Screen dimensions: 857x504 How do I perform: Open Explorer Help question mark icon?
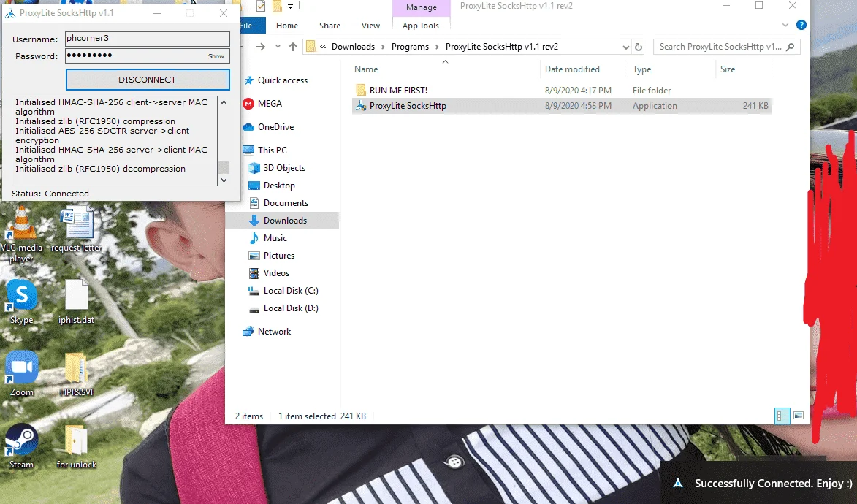[801, 25]
